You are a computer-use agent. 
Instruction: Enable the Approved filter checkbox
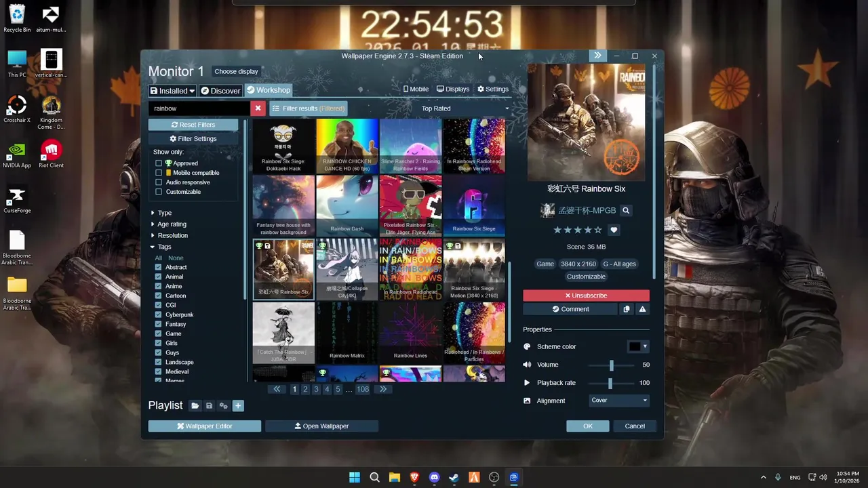[x=159, y=163]
